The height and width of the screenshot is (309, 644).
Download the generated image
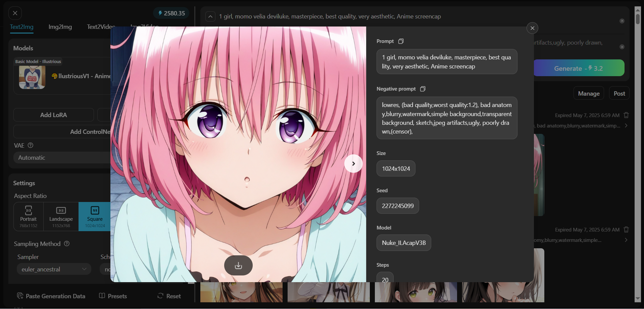[x=238, y=265]
